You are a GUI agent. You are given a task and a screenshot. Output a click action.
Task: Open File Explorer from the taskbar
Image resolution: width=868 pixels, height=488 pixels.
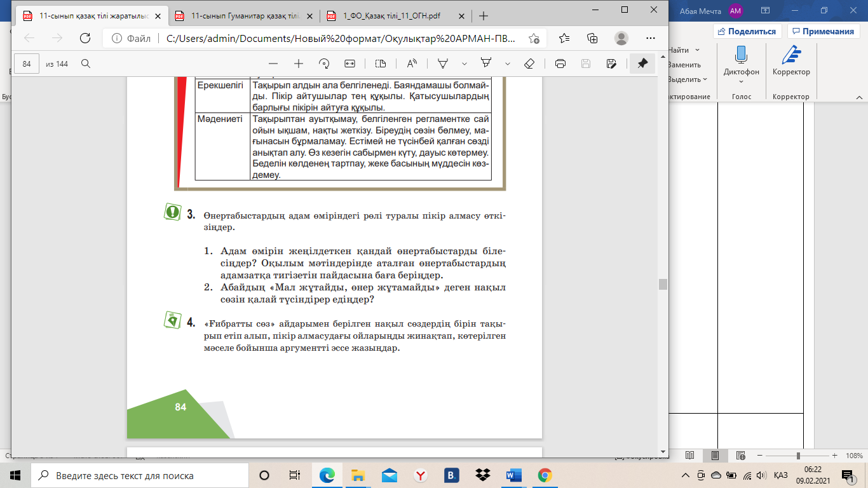pos(358,475)
